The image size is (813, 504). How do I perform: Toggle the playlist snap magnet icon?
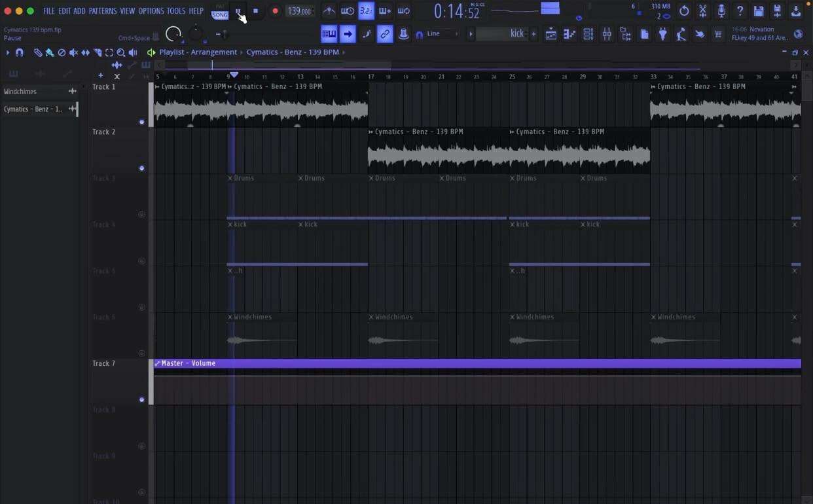click(20, 52)
